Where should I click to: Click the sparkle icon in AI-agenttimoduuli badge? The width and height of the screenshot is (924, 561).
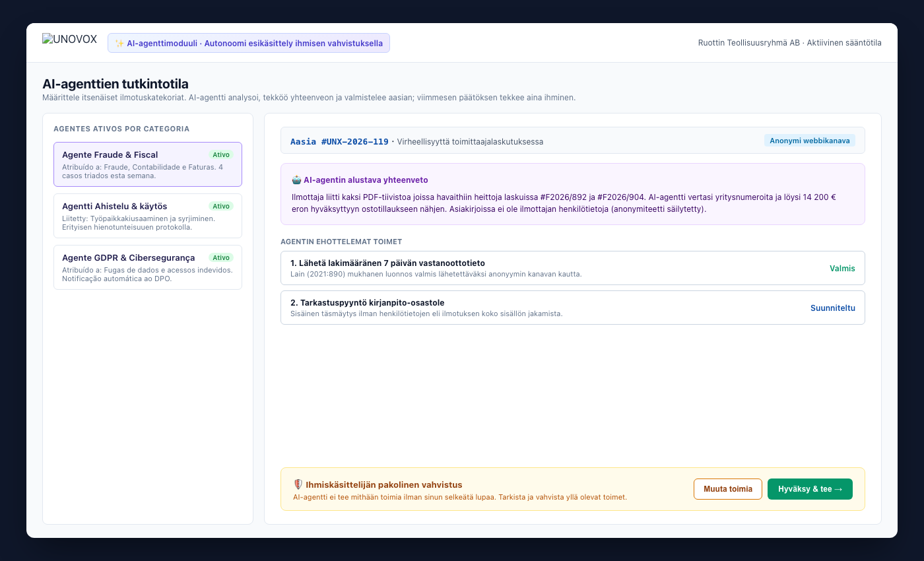pyautogui.click(x=119, y=44)
